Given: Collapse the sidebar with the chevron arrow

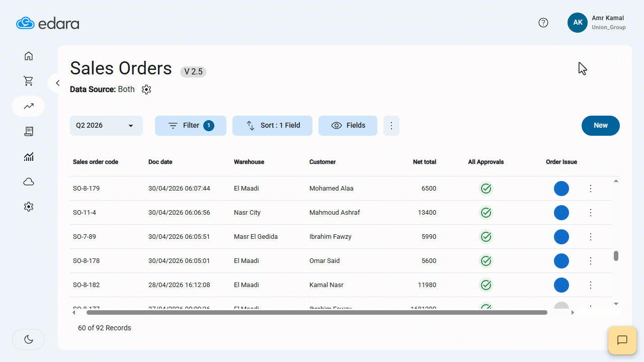Looking at the screenshot, I should click(x=57, y=83).
